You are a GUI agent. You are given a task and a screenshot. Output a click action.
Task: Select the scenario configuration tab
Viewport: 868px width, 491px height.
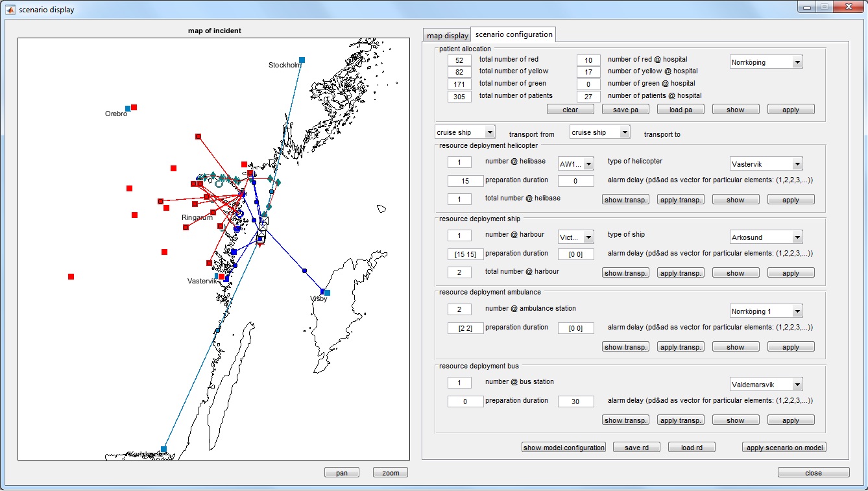tap(513, 34)
